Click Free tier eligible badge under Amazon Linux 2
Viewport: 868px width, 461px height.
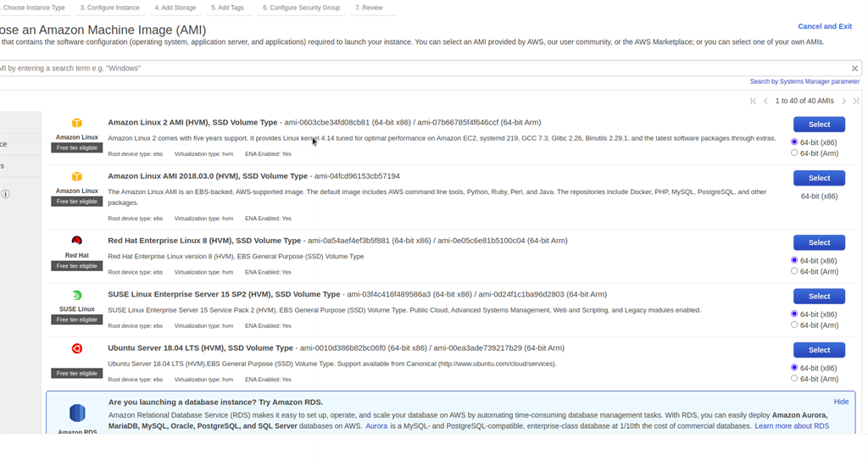coord(77,147)
